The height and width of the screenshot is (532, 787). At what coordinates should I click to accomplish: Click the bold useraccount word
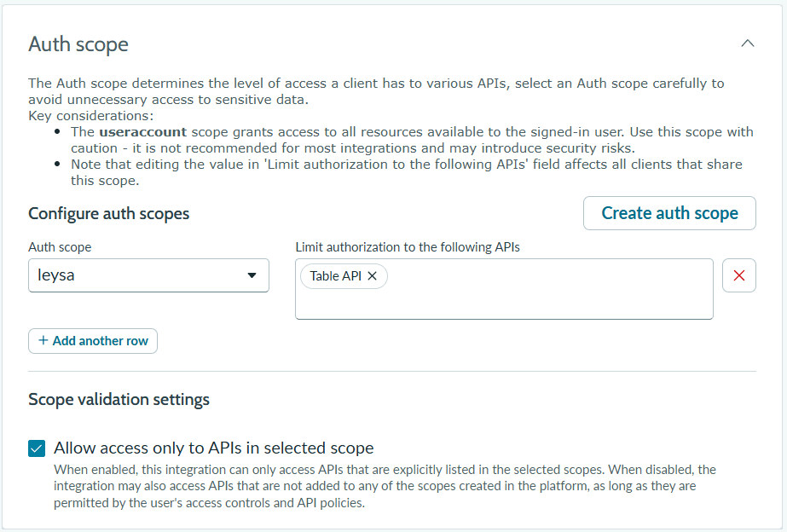[143, 132]
